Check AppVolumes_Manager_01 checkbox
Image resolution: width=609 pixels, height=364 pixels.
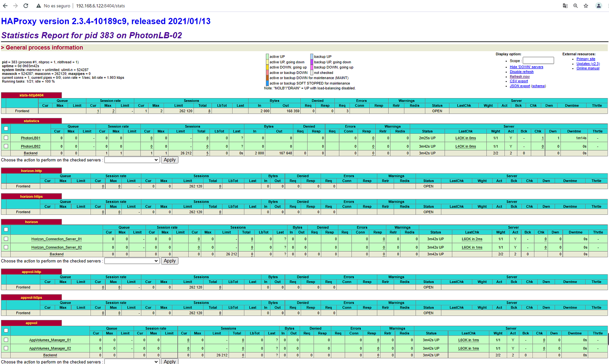coord(6,340)
